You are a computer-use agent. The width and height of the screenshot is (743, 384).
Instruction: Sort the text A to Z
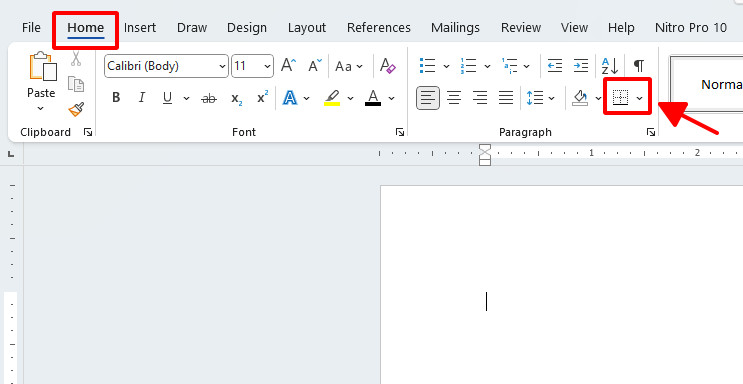point(609,65)
